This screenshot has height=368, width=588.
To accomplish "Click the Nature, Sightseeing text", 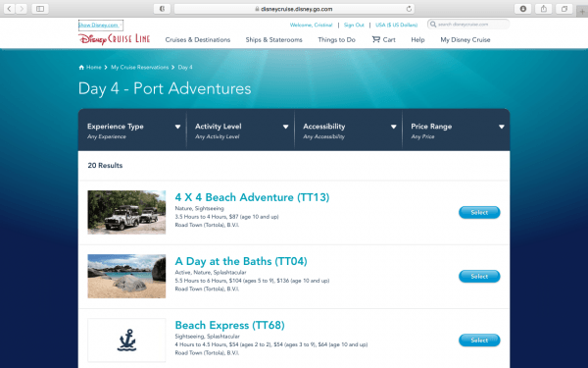I will click(x=199, y=208).
